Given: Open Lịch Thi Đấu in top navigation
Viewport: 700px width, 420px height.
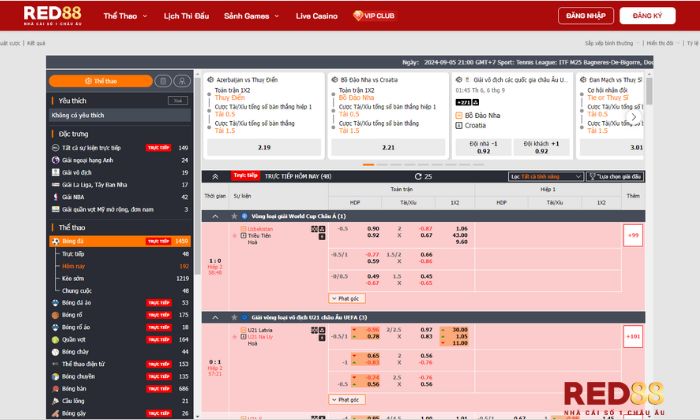Looking at the screenshot, I should coord(186,16).
